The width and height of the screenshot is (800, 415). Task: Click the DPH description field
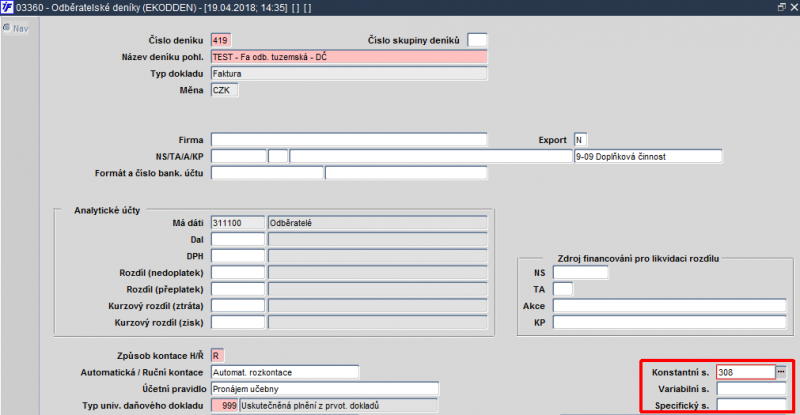tap(378, 256)
